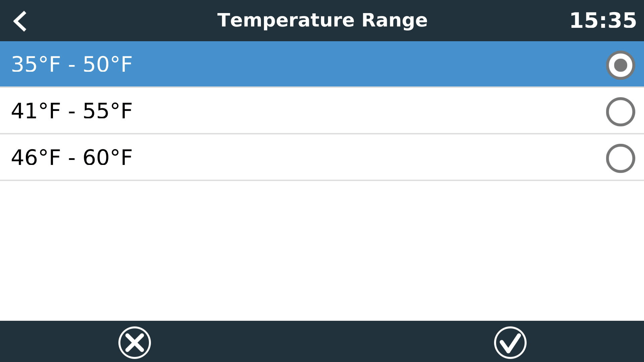
Task: Click the Temperature Range page title
Action: click(x=322, y=20)
